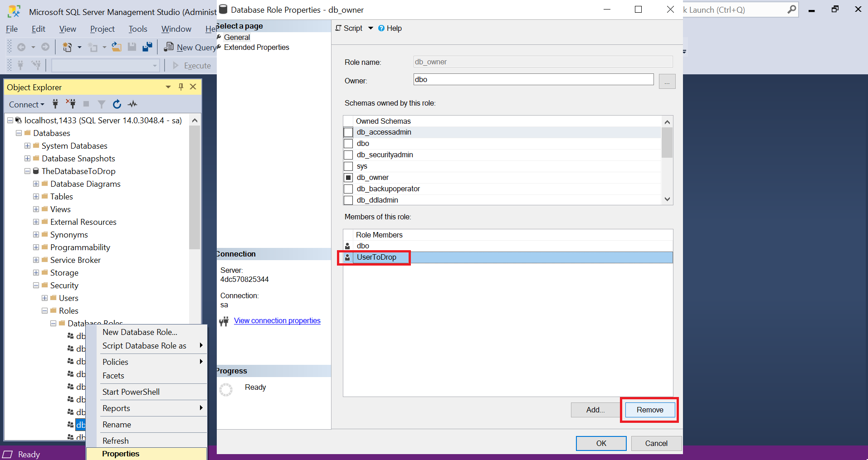
Task: Check the db_accessadmin owned schema
Action: tap(348, 132)
